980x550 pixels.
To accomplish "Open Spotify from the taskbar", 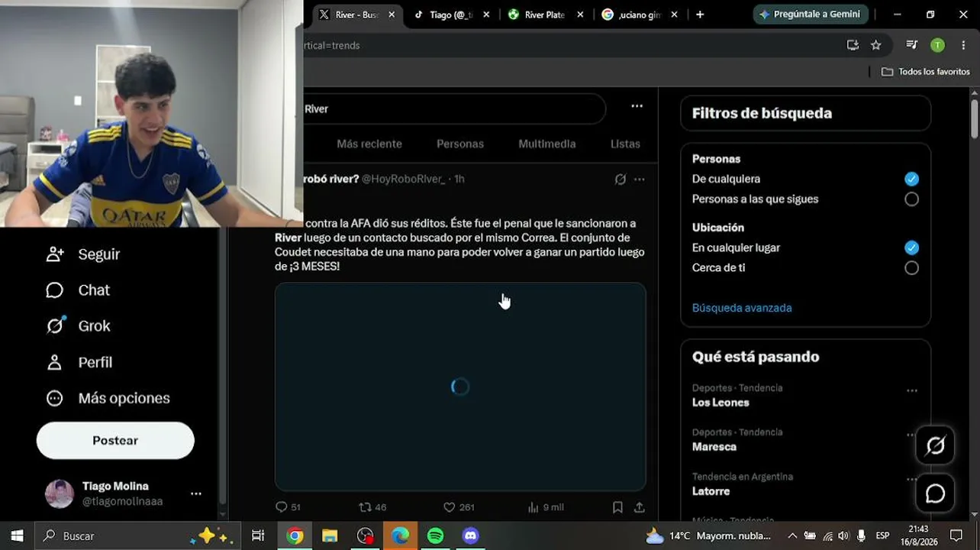I will click(435, 536).
